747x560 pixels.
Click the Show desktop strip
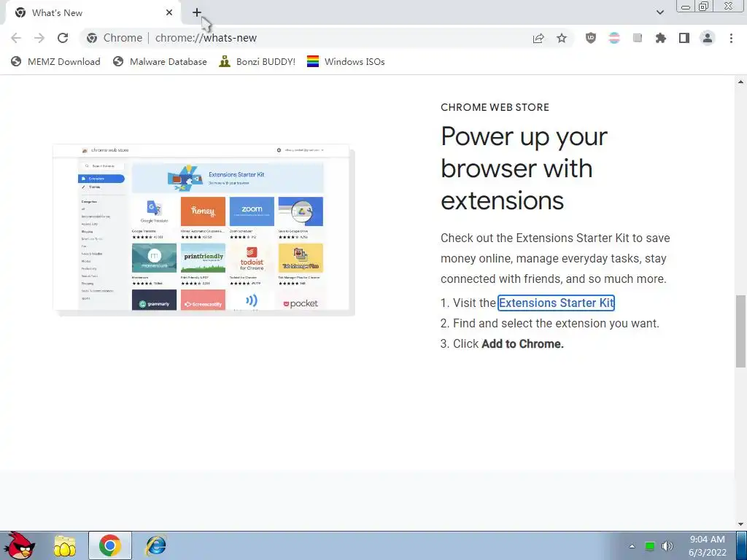coord(742,545)
